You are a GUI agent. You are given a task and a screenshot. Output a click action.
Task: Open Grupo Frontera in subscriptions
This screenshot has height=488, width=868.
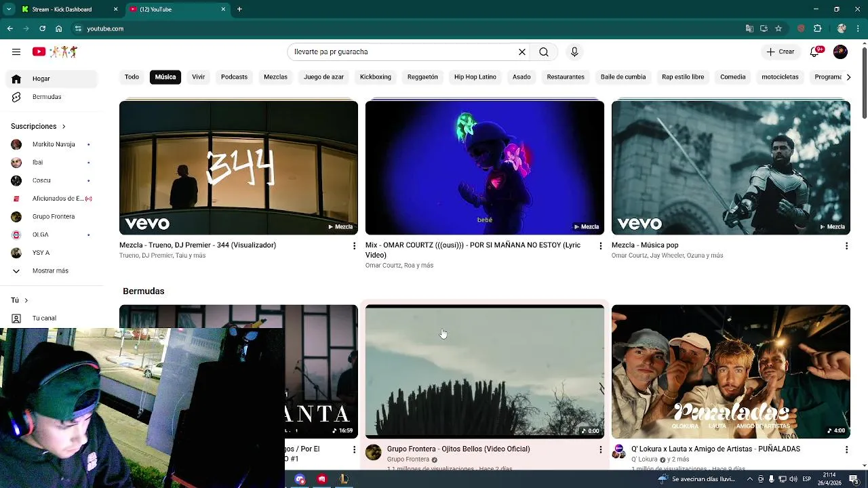pos(53,216)
